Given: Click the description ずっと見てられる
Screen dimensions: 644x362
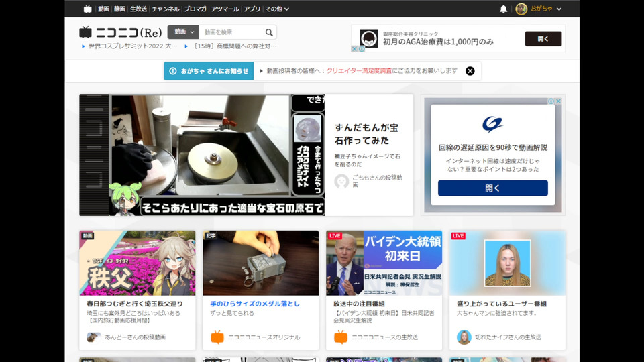Looking at the screenshot, I should coord(232,313).
